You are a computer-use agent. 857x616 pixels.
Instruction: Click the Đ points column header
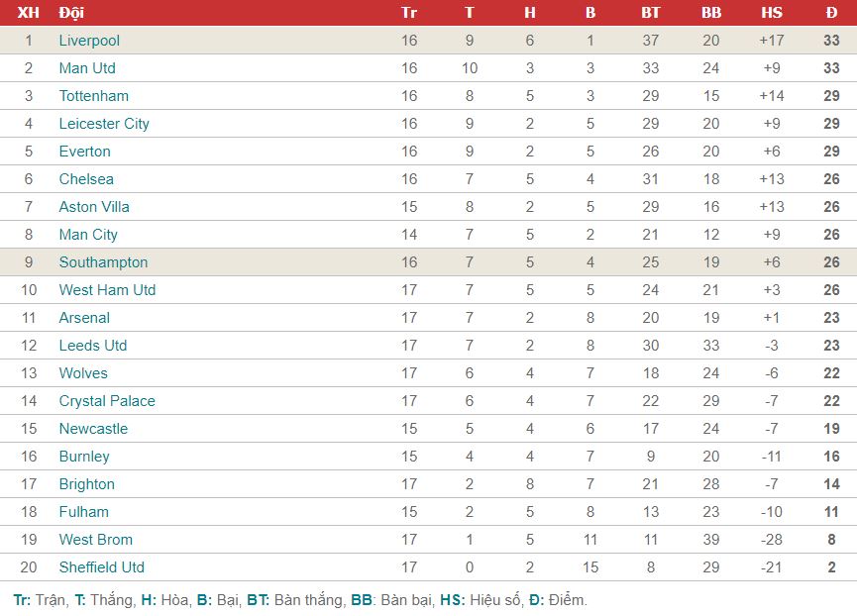(x=831, y=13)
